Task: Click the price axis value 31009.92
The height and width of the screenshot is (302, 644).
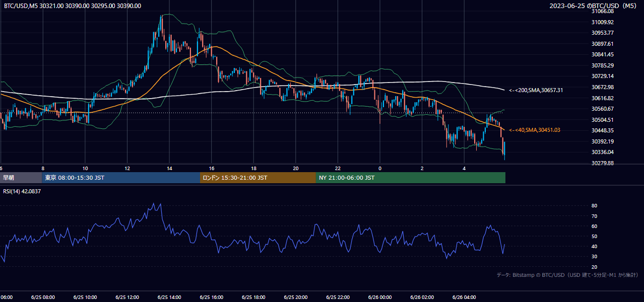Action: coord(602,22)
